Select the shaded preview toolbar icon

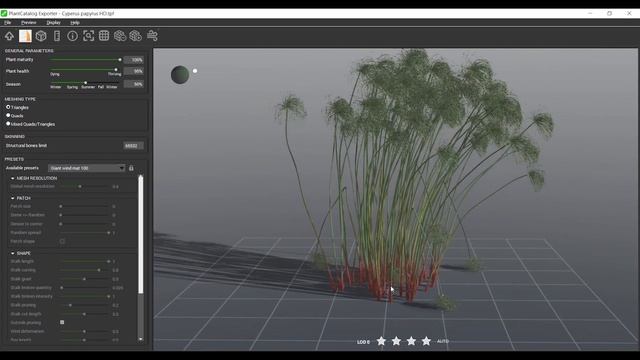tap(25, 36)
